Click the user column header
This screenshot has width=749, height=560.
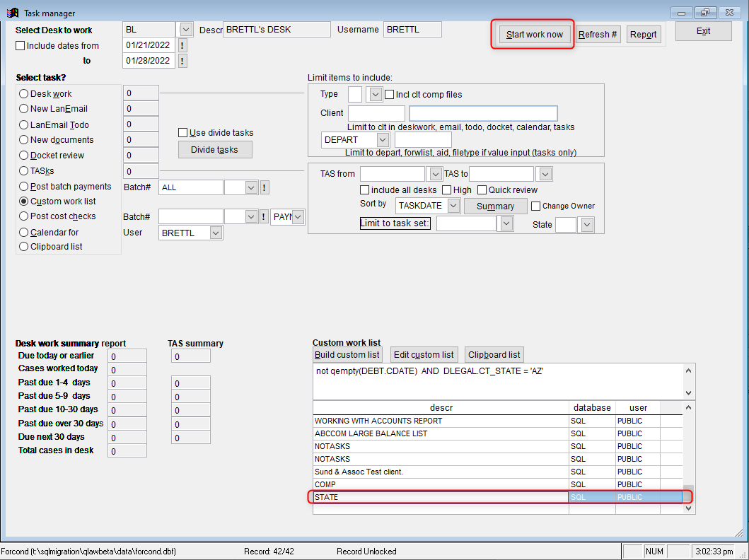coord(638,408)
